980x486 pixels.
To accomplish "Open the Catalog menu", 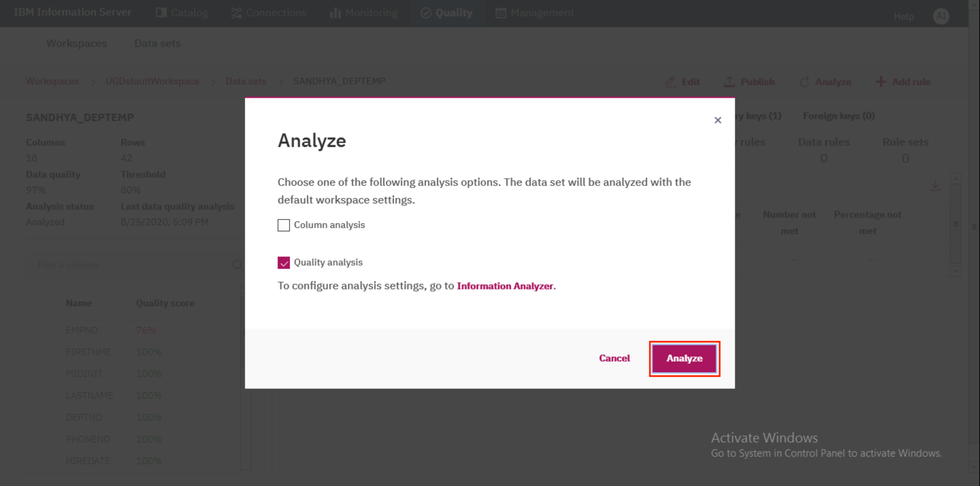I will pyautogui.click(x=182, y=13).
